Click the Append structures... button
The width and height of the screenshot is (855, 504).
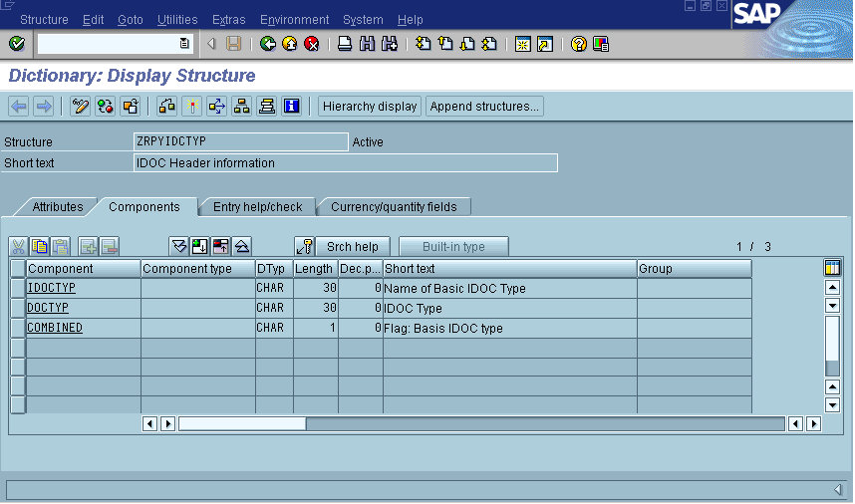coord(484,107)
